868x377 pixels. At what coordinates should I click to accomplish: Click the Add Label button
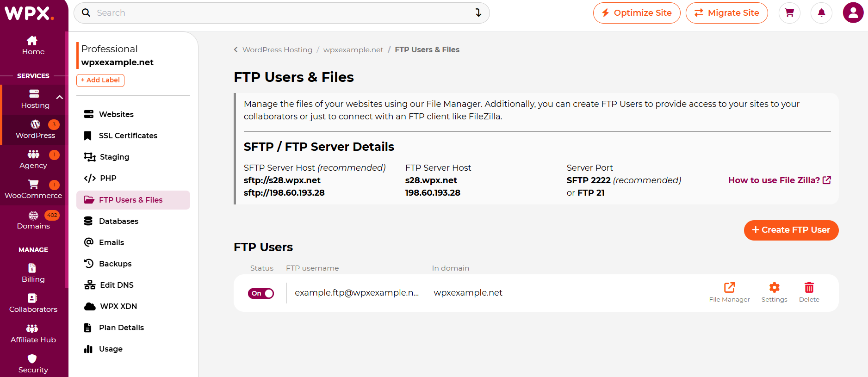pyautogui.click(x=100, y=80)
